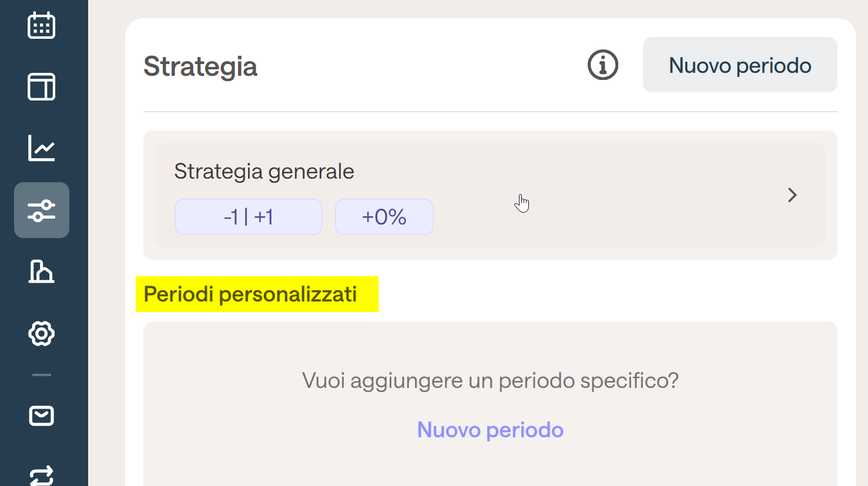Follow the purple Nuovo periodo link
This screenshot has width=868, height=486.
tap(490, 430)
